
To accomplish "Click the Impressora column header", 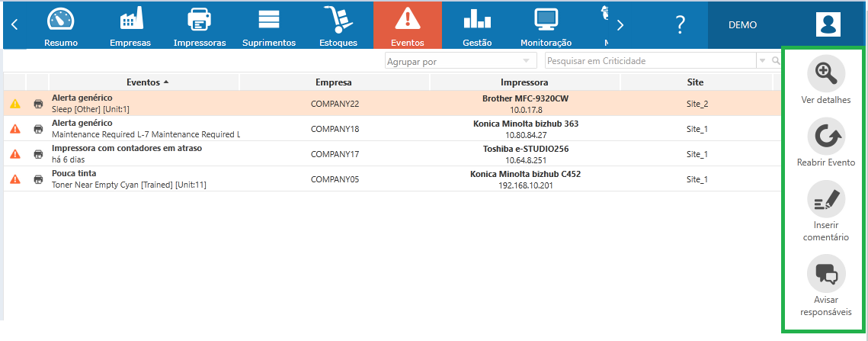I will point(524,82).
